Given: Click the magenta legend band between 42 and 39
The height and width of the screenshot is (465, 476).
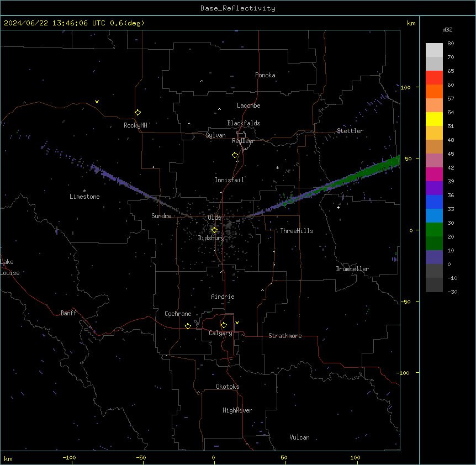Looking at the screenshot, I should click(434, 174).
